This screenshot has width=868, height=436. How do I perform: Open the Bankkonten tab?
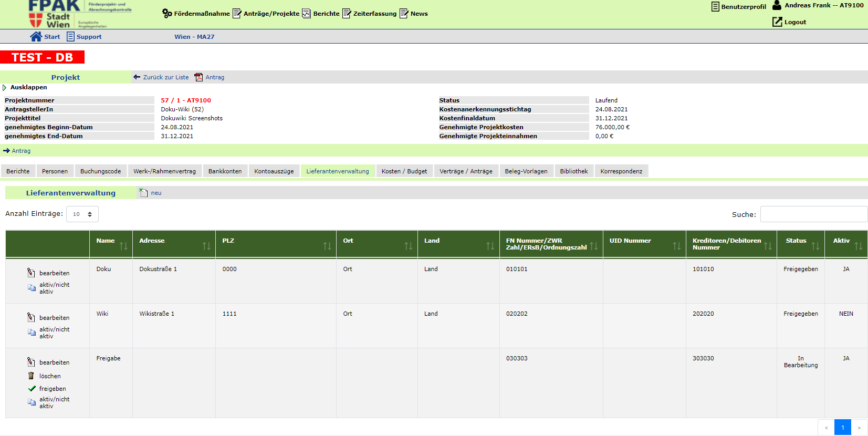click(x=225, y=171)
